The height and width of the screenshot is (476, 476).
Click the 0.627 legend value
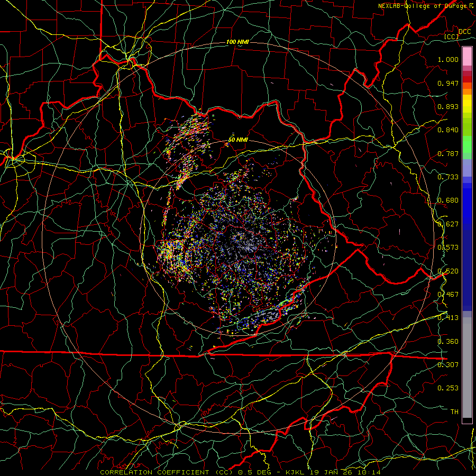(x=448, y=224)
